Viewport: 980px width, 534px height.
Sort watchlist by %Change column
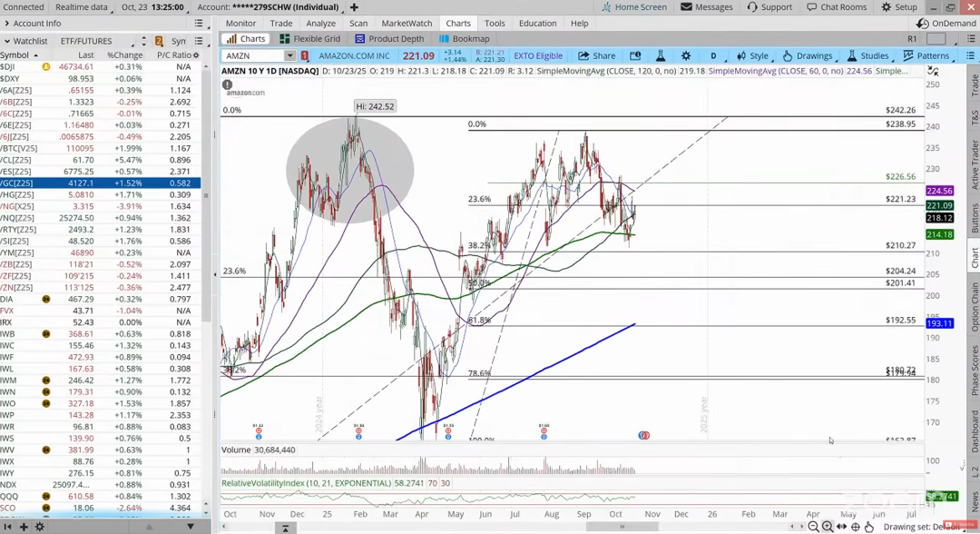point(124,55)
